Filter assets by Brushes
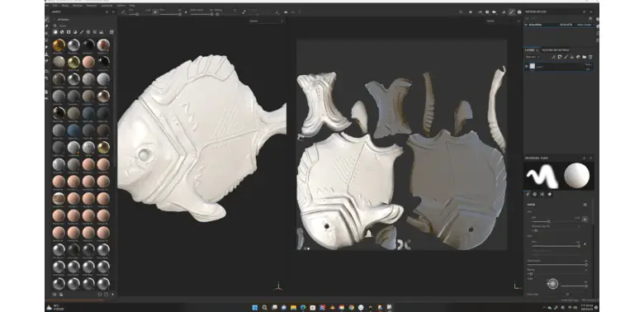Screen dimensions: 644x312 (82, 31)
